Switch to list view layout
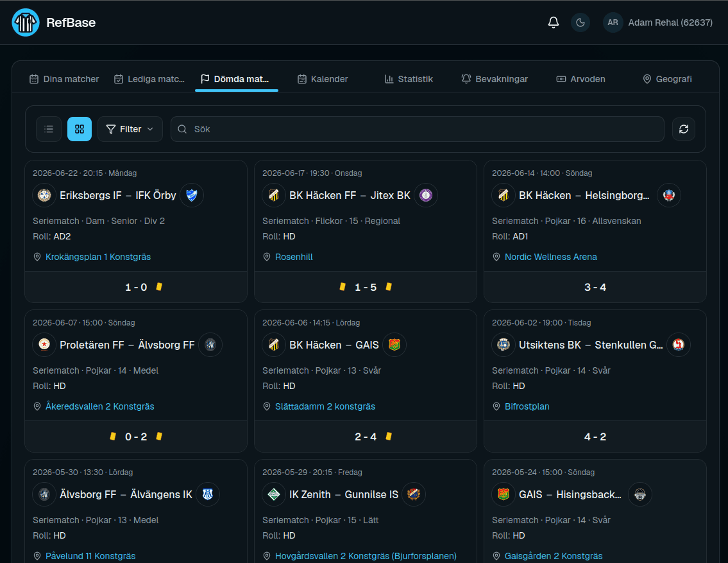 point(49,129)
